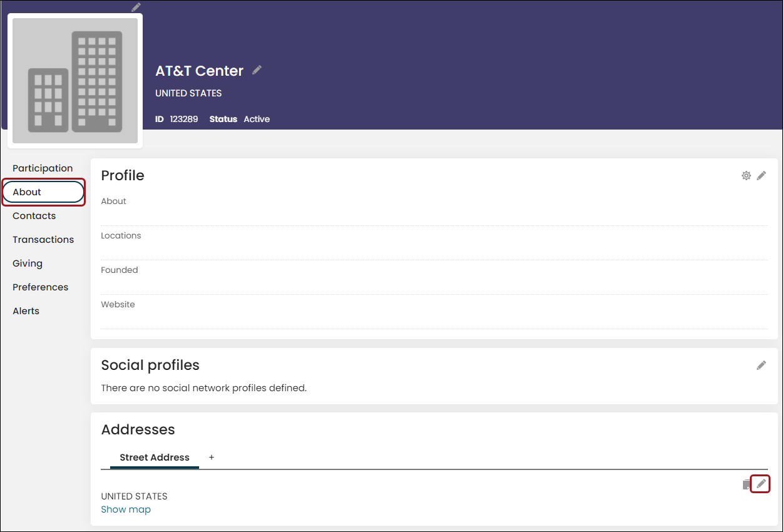
Task: Click the Locations field label
Action: tap(121, 236)
